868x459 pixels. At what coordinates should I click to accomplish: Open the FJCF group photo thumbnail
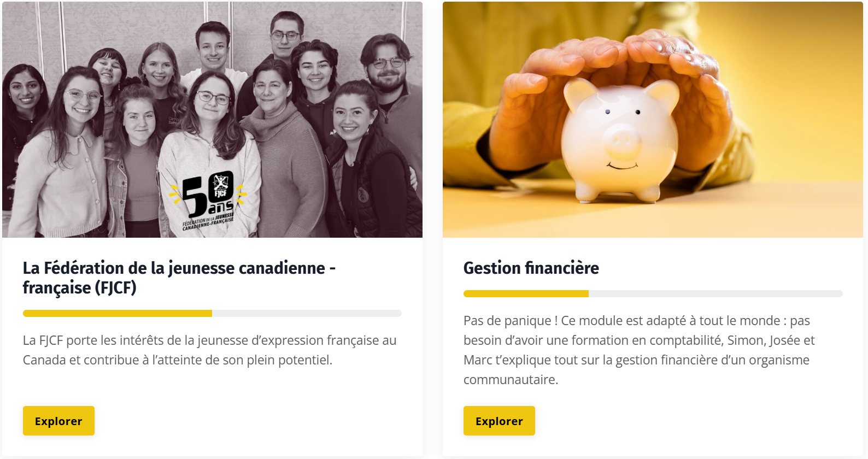212,120
